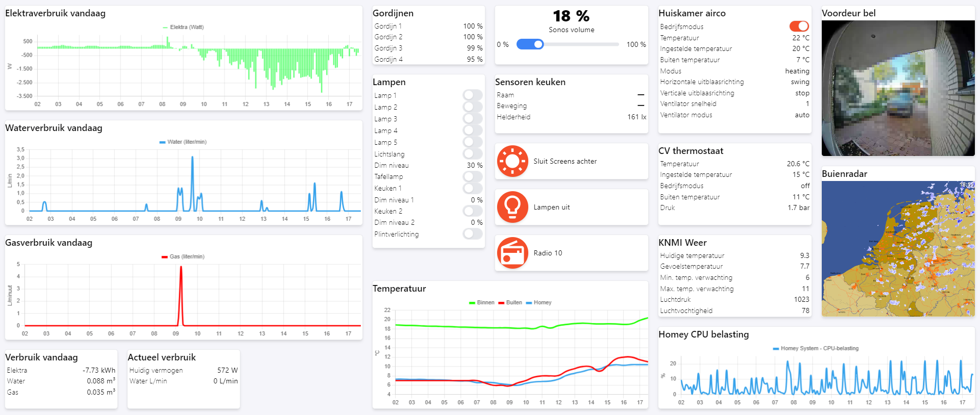The height and width of the screenshot is (415, 980).
Task: Turn off airco Bedrijfsmodus switch
Action: (x=799, y=26)
